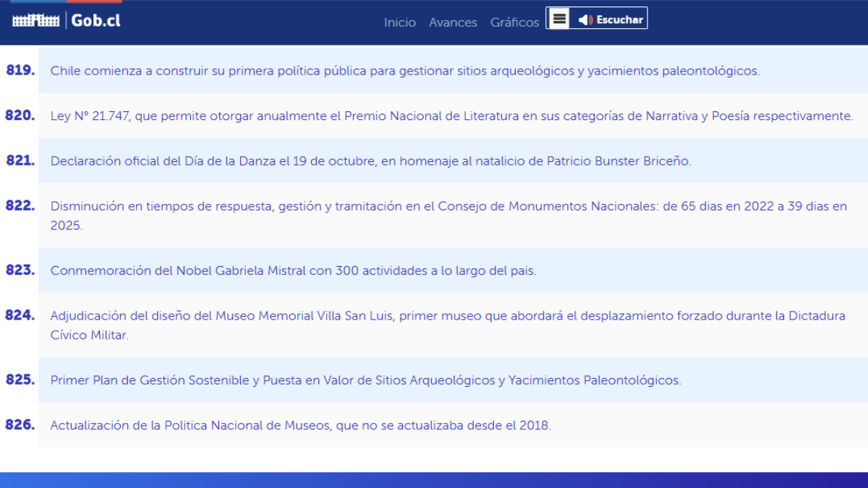Open the Gráficos section
The image size is (868, 488).
point(514,22)
